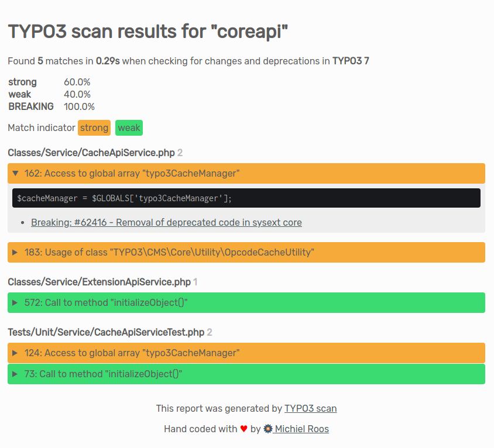The height and width of the screenshot is (448, 494).
Task: Expand the 572 initializeObject() triangle
Action: tap(15, 302)
